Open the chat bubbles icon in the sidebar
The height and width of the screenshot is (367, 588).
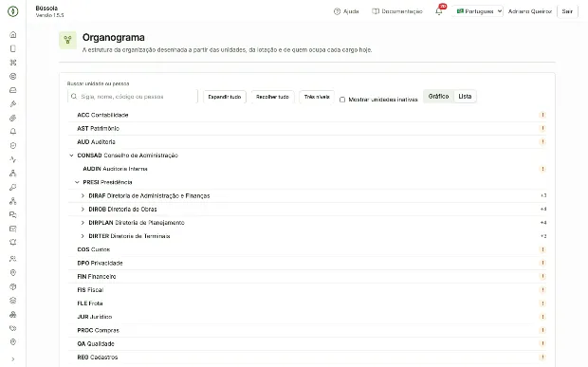coord(12,215)
